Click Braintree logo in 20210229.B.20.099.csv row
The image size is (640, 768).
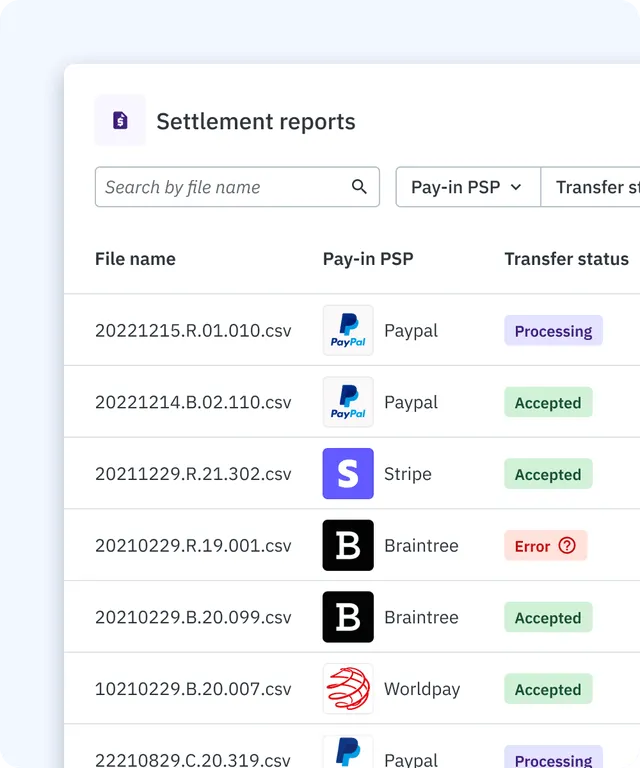point(348,617)
